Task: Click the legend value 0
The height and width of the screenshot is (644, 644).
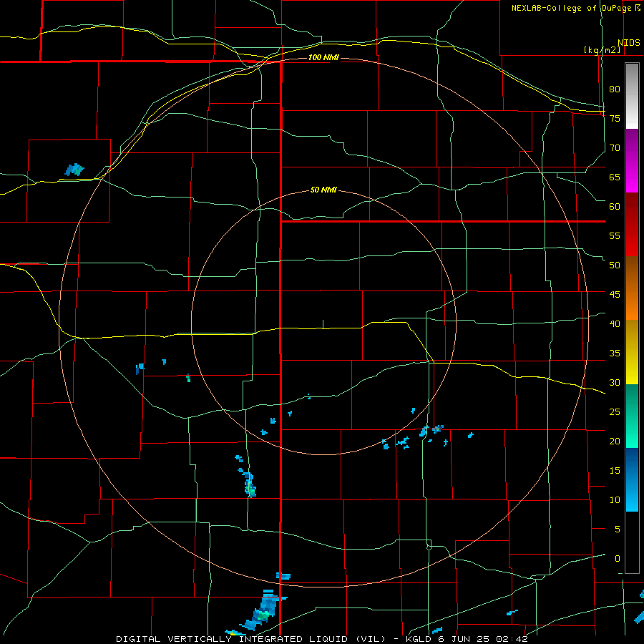Action: 618,559
